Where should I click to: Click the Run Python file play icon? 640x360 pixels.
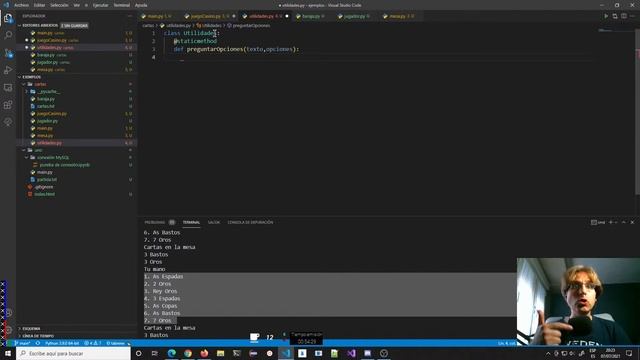[606, 16]
